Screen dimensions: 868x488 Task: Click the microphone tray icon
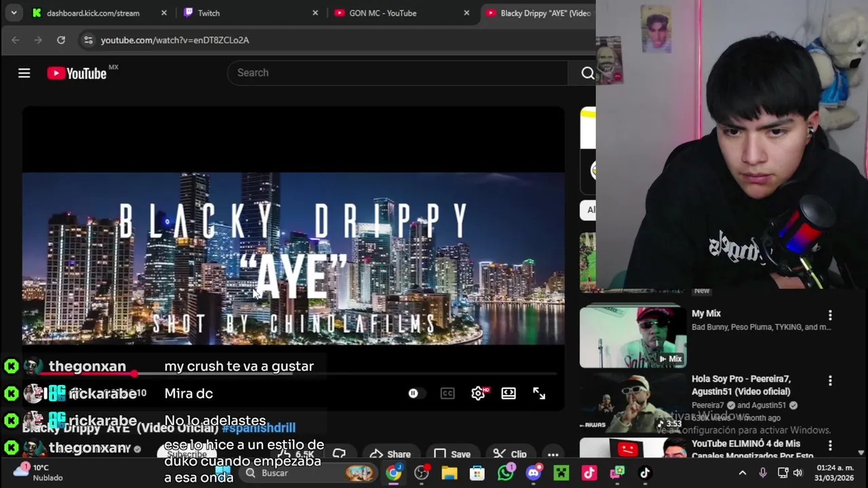click(x=763, y=473)
